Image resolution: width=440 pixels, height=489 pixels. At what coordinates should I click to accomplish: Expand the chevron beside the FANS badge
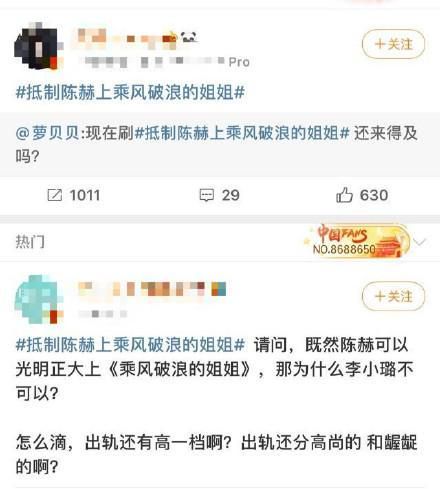point(421,241)
